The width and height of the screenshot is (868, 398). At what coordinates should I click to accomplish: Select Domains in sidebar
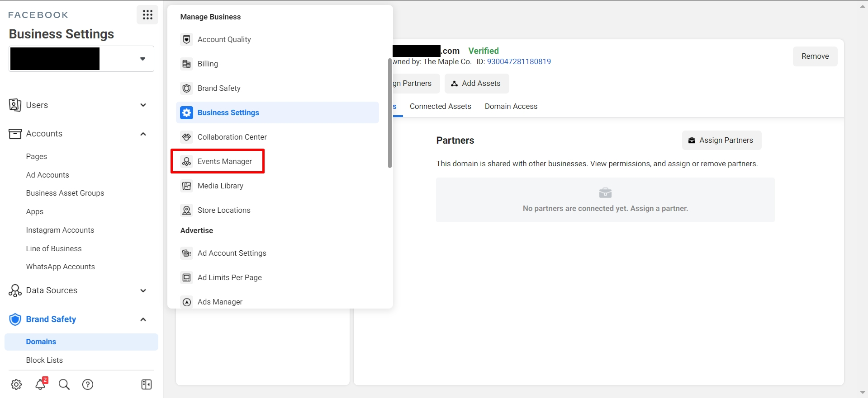(x=81, y=342)
